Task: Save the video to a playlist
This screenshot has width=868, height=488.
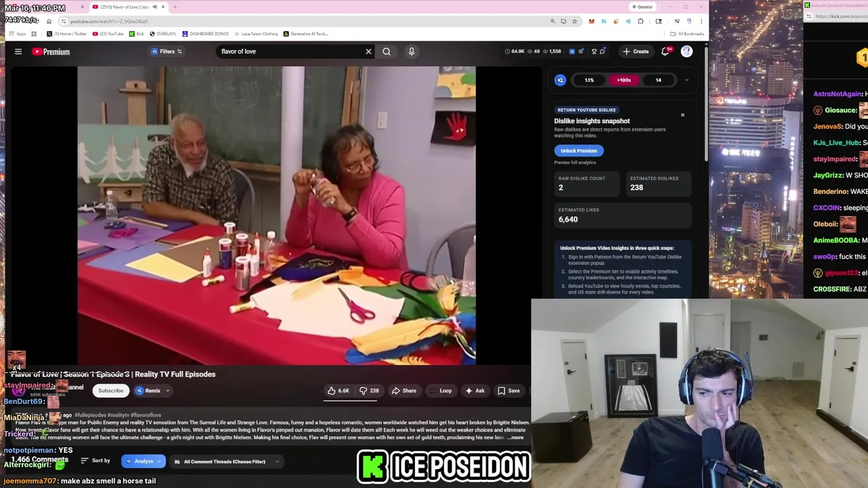Action: click(509, 390)
